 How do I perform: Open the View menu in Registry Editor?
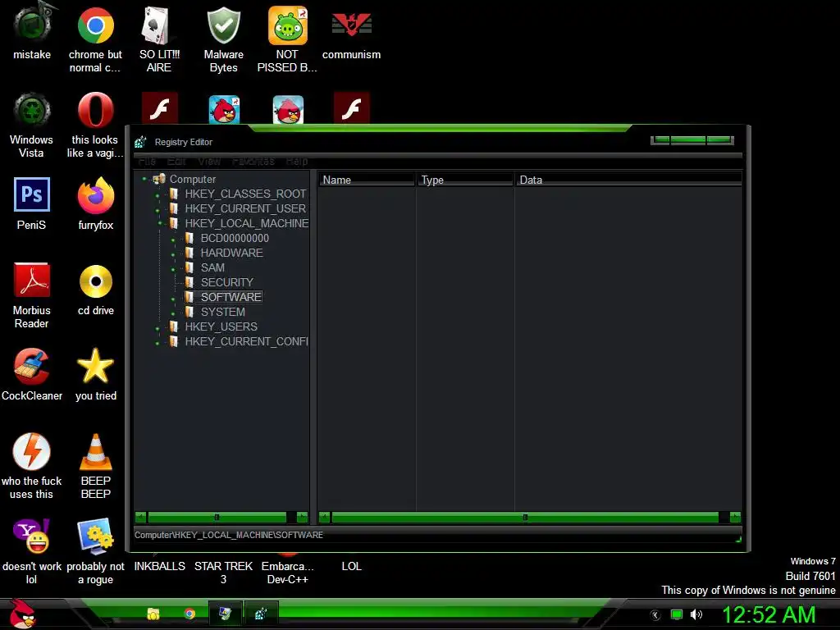pos(209,161)
